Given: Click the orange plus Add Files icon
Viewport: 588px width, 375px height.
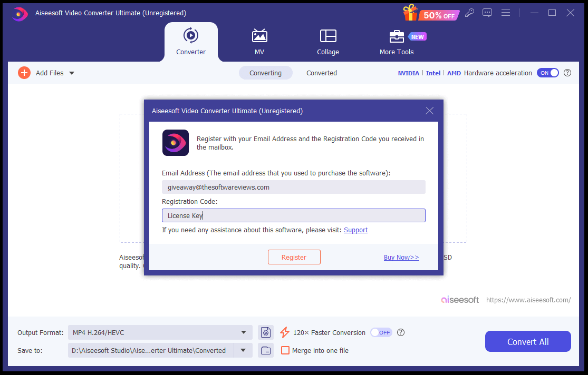Looking at the screenshot, I should pyautogui.click(x=24, y=73).
